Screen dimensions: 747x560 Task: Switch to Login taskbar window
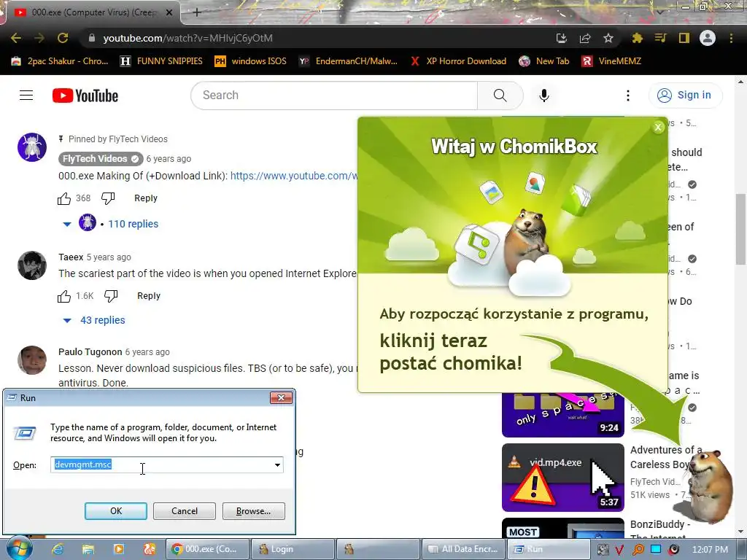(292, 549)
